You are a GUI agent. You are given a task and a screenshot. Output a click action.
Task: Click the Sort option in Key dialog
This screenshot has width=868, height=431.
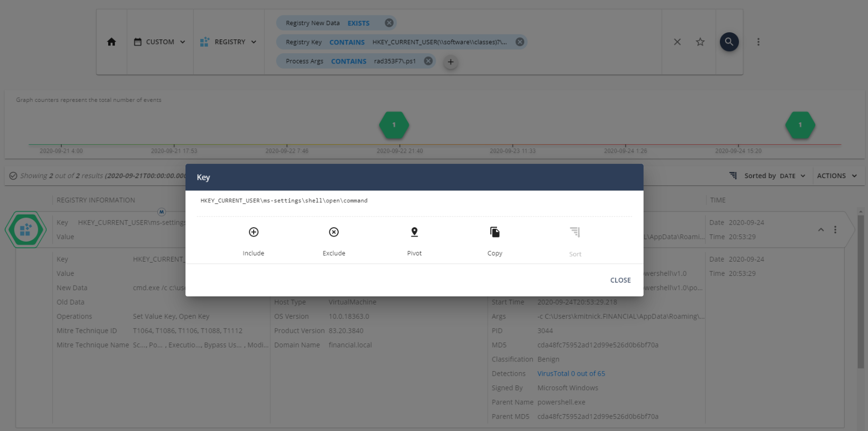tap(575, 242)
